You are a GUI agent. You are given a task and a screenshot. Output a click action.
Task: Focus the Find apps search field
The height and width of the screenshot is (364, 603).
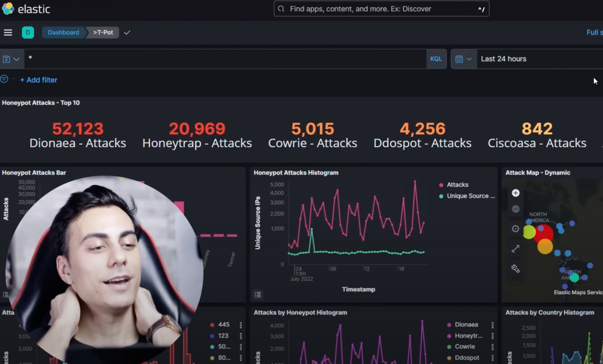click(x=381, y=9)
